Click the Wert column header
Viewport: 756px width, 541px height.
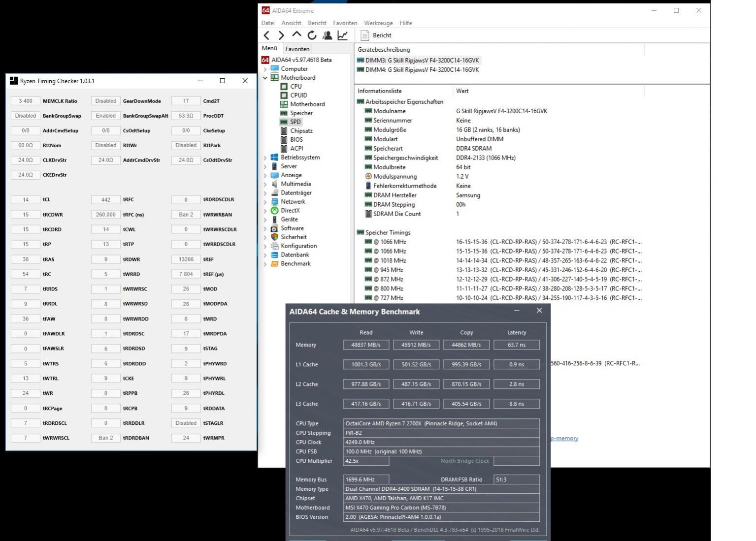pyautogui.click(x=462, y=91)
